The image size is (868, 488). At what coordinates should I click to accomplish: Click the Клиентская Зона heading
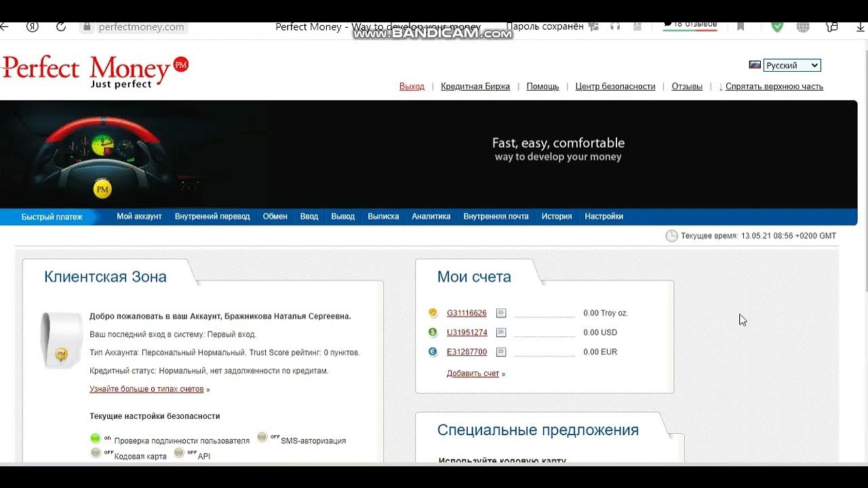[x=105, y=277]
